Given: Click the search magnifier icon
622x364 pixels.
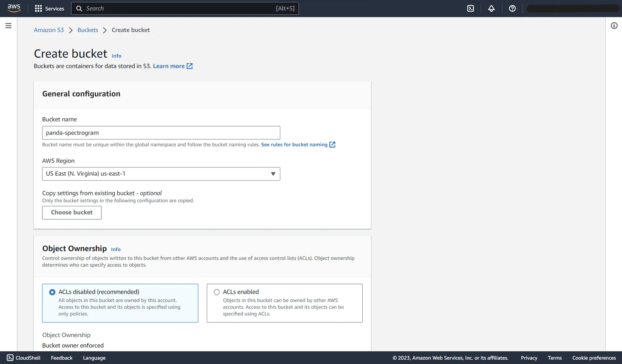Looking at the screenshot, I should (79, 9).
